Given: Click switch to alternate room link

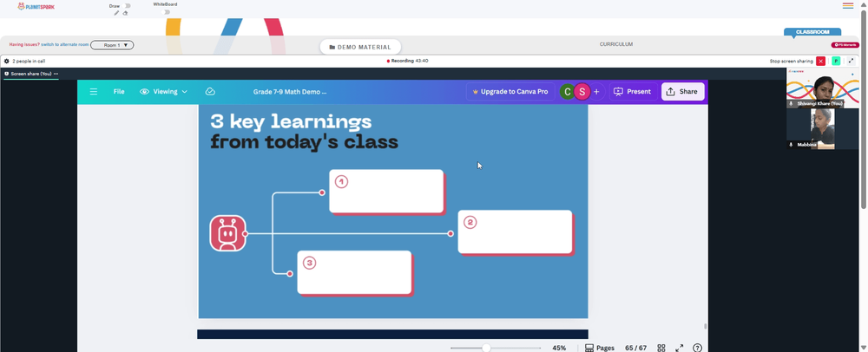Looking at the screenshot, I should point(65,45).
